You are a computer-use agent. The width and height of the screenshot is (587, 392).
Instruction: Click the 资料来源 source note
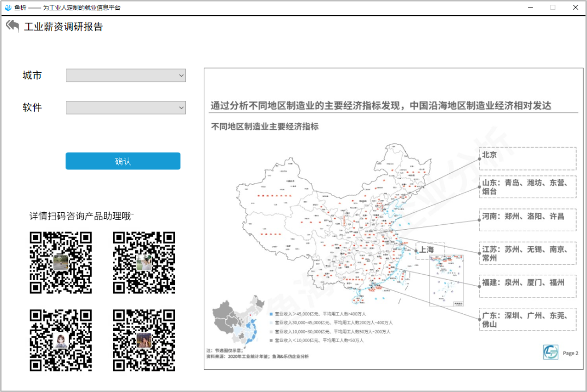258,357
